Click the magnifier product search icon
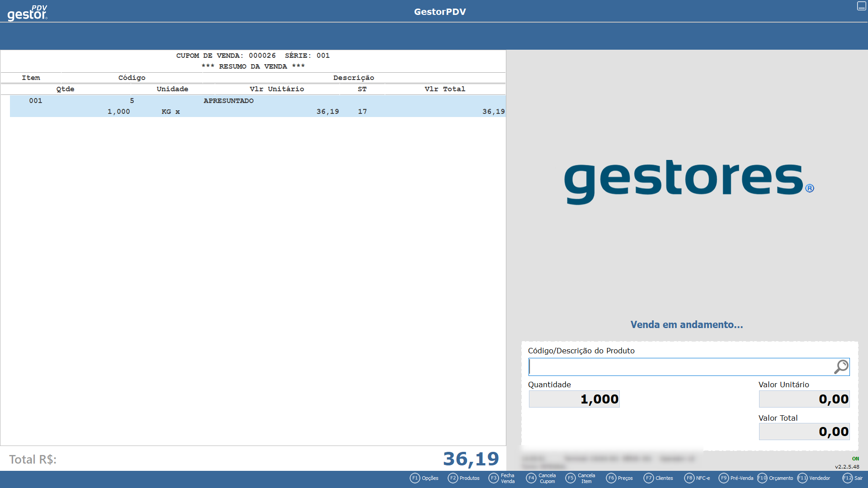Image resolution: width=868 pixels, height=488 pixels. [841, 367]
